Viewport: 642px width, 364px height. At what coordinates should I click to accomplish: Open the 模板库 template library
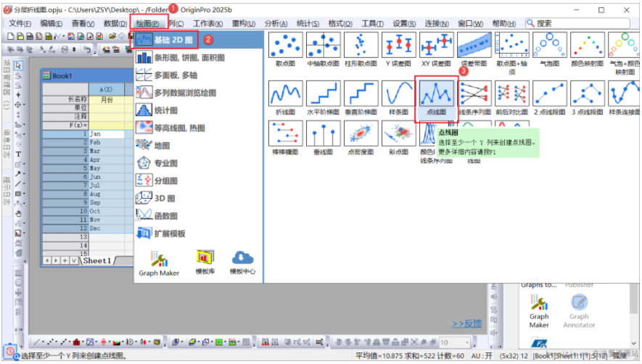205,262
